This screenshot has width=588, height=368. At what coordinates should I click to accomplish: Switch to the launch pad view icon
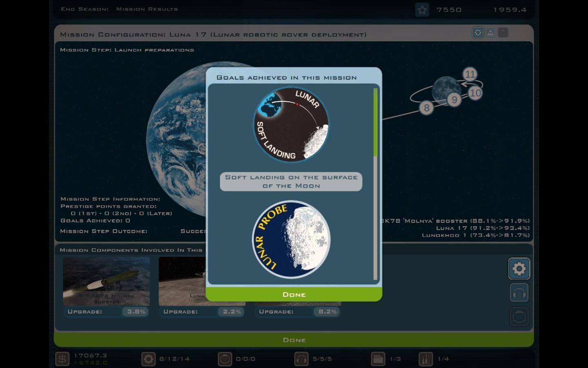pos(490,33)
